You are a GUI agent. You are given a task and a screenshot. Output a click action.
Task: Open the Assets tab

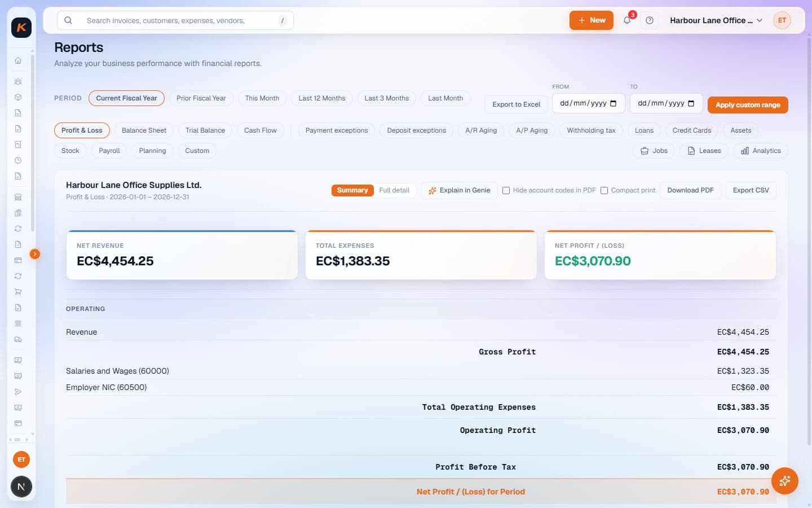[x=741, y=130]
